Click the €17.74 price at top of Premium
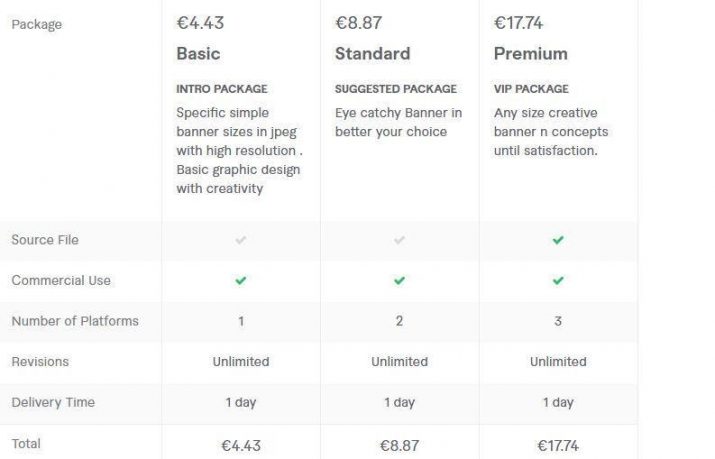The height and width of the screenshot is (459, 715). 518,23
